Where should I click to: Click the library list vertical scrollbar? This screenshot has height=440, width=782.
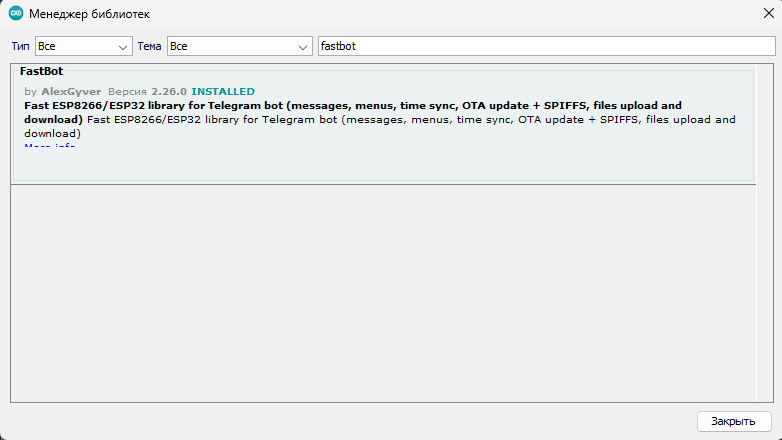[765, 232]
